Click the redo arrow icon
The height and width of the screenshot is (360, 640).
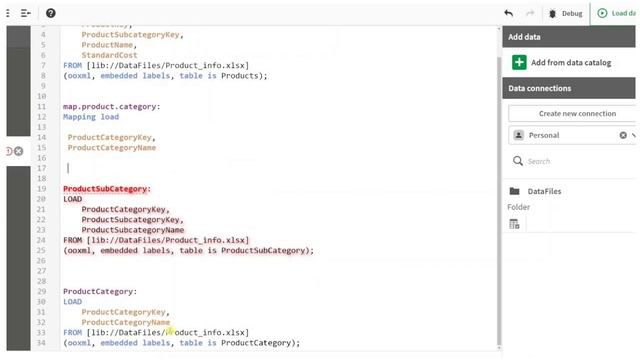click(x=530, y=13)
